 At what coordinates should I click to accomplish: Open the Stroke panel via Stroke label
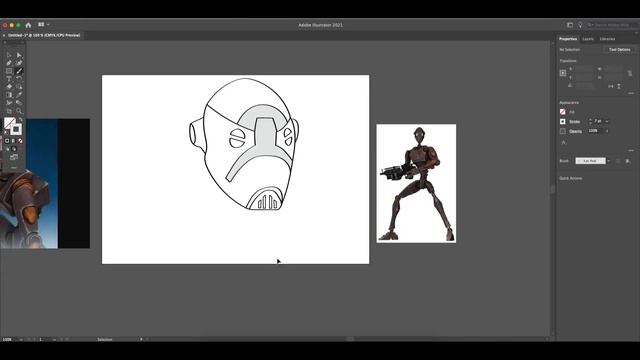tap(575, 122)
